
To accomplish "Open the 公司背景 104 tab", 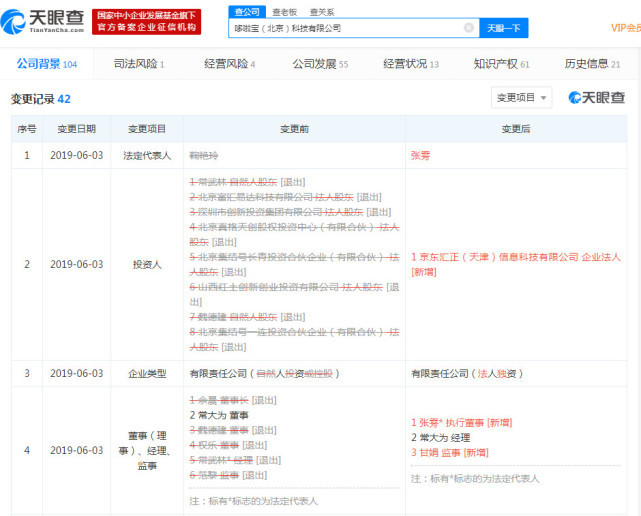I will 47,64.
